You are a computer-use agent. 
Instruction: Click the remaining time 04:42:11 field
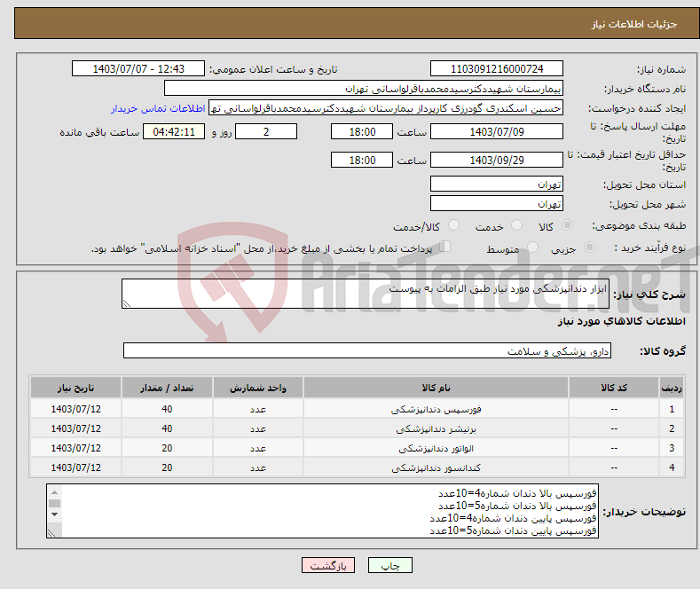pos(174,131)
